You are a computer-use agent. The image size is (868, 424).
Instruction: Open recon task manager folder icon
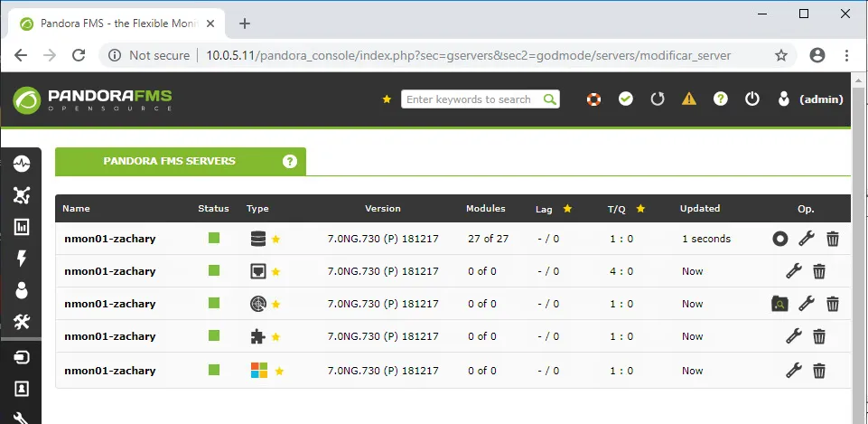(779, 304)
